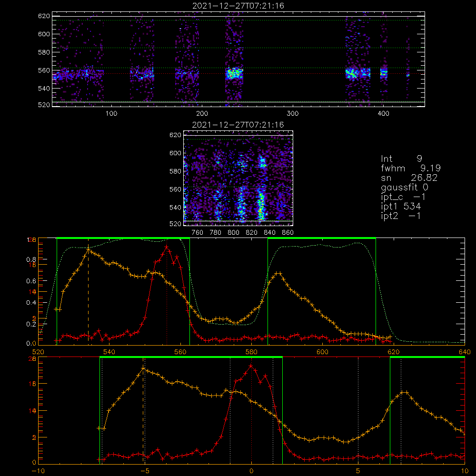Viewport: 476px width, 476px height.
Task: Click the 'ipt2 -1' parameter text
Action: (x=401, y=216)
